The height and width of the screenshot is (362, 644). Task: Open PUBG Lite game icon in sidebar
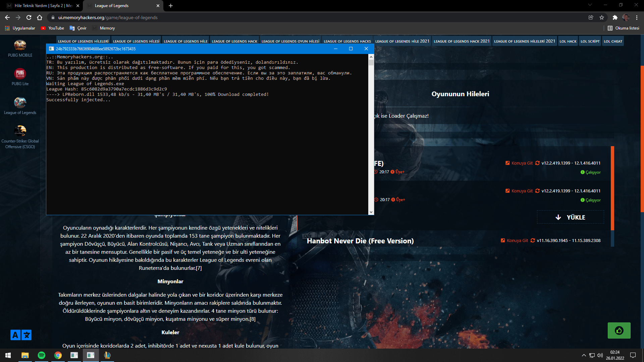pyautogui.click(x=20, y=74)
